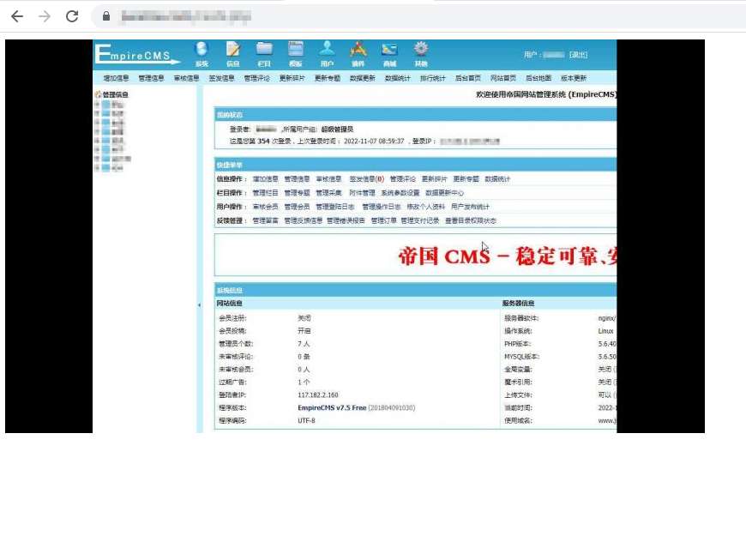
Task: Open 管理会员 in the 用户操作 row
Action: 297,207
